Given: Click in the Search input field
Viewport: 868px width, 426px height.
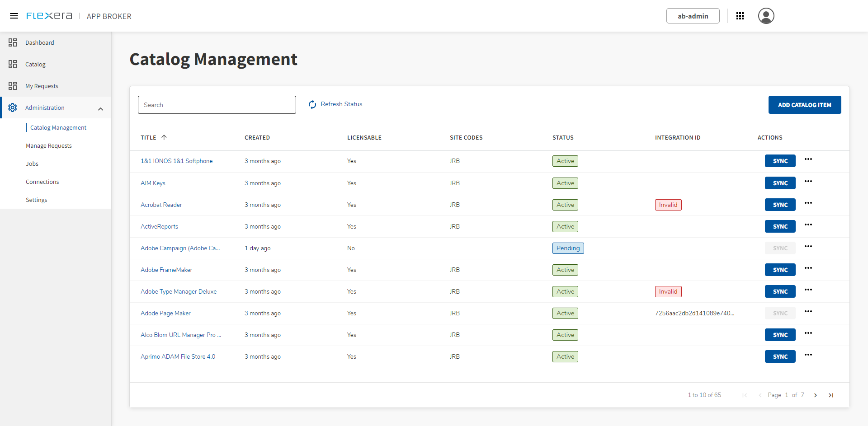Looking at the screenshot, I should (x=217, y=105).
